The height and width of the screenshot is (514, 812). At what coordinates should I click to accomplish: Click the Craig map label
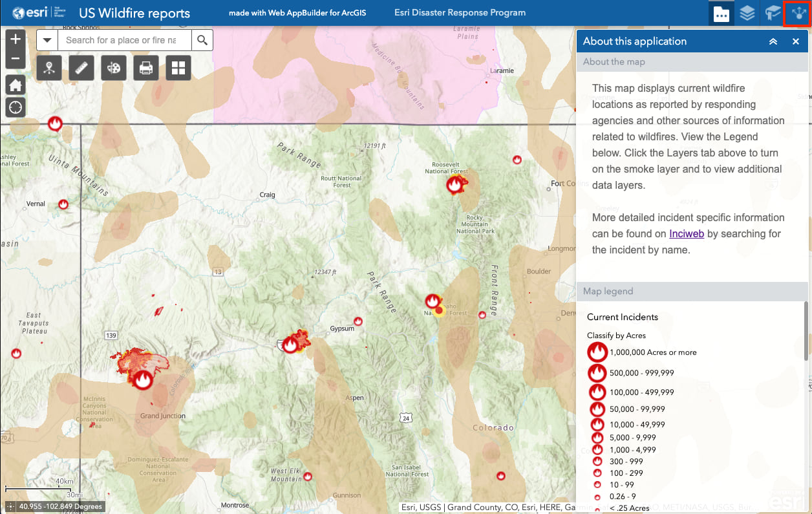(267, 195)
